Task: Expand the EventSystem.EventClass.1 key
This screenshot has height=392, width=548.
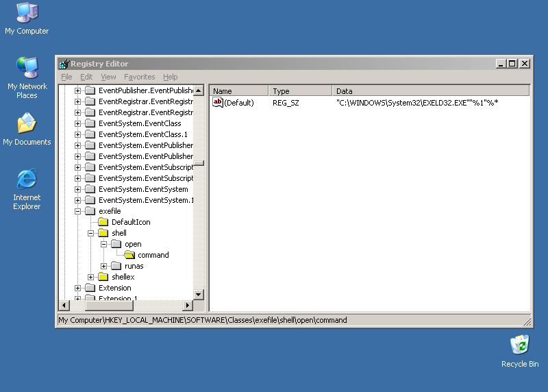Action: [77, 134]
